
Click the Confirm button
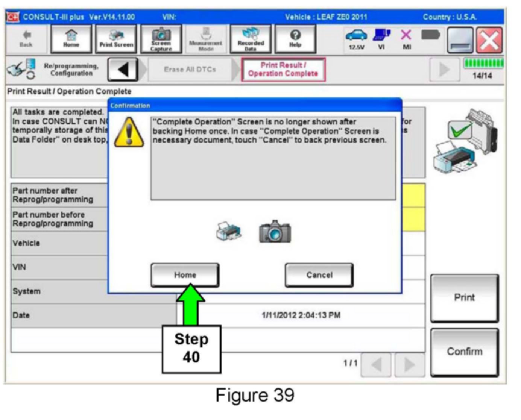pyautogui.click(x=464, y=352)
